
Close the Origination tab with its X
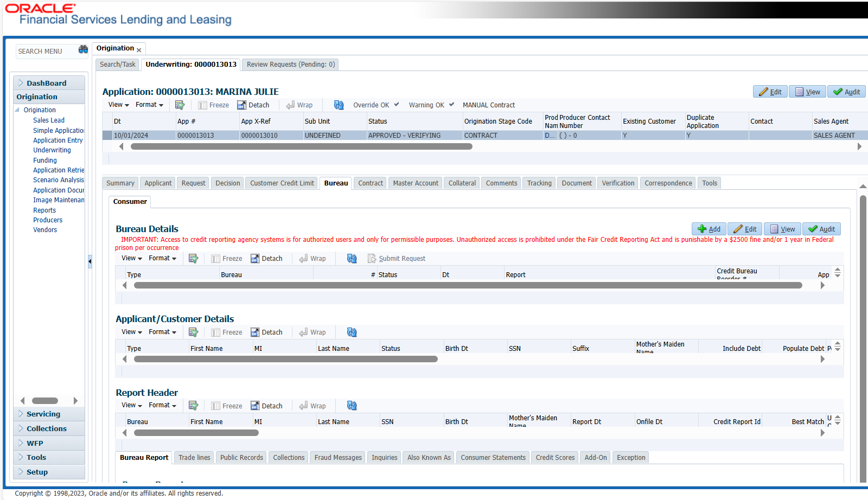[139, 50]
